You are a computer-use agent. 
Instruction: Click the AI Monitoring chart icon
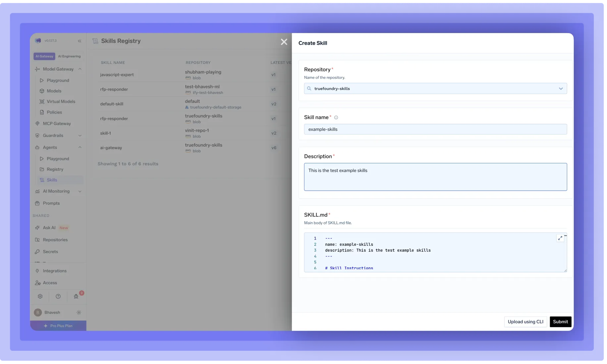click(37, 191)
